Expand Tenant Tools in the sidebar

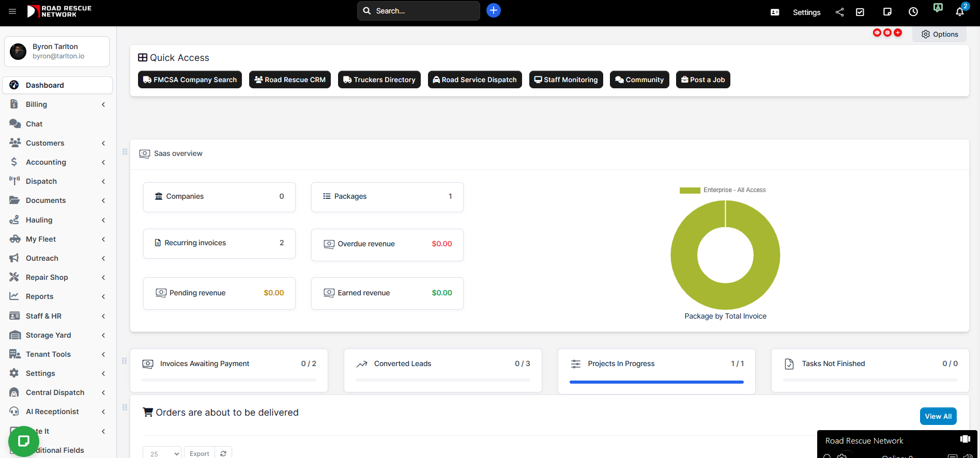(x=57, y=354)
